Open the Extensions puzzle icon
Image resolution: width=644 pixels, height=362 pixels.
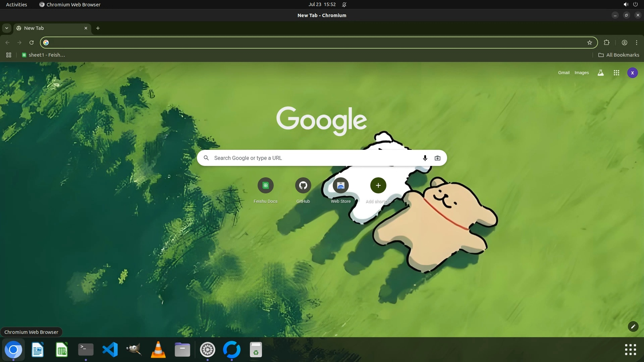pyautogui.click(x=606, y=43)
